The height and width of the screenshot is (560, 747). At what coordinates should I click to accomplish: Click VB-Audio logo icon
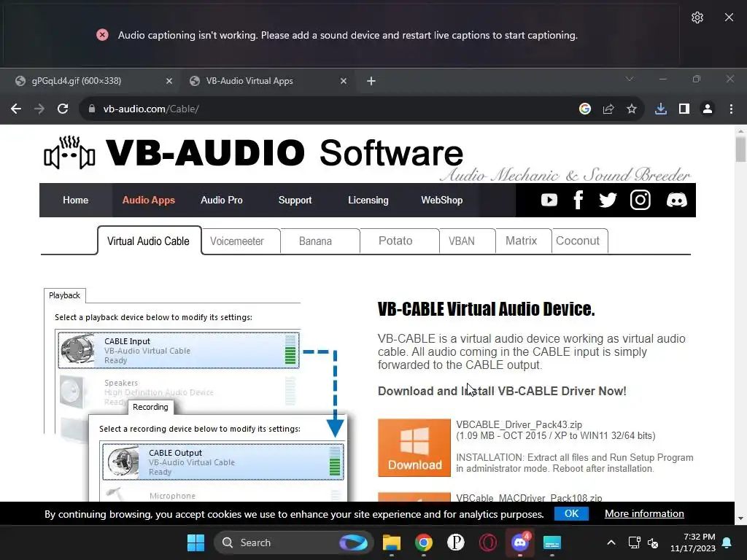(69, 152)
